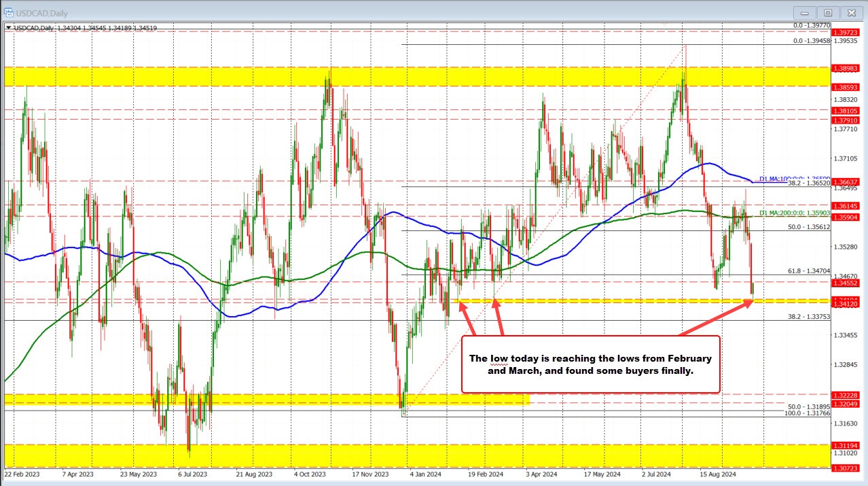Click the restore-down icon on the title bar
Viewport: 868px width, 486px height.
[x=827, y=12]
